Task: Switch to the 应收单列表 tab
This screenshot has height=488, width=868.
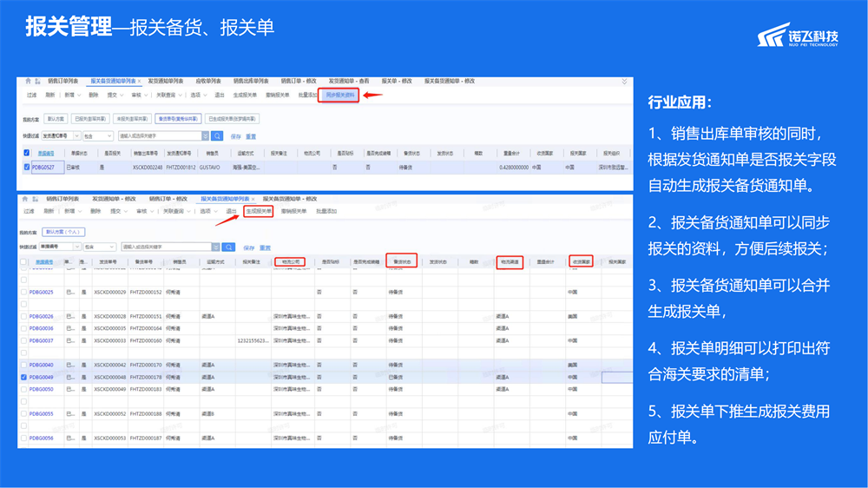Action: click(208, 82)
